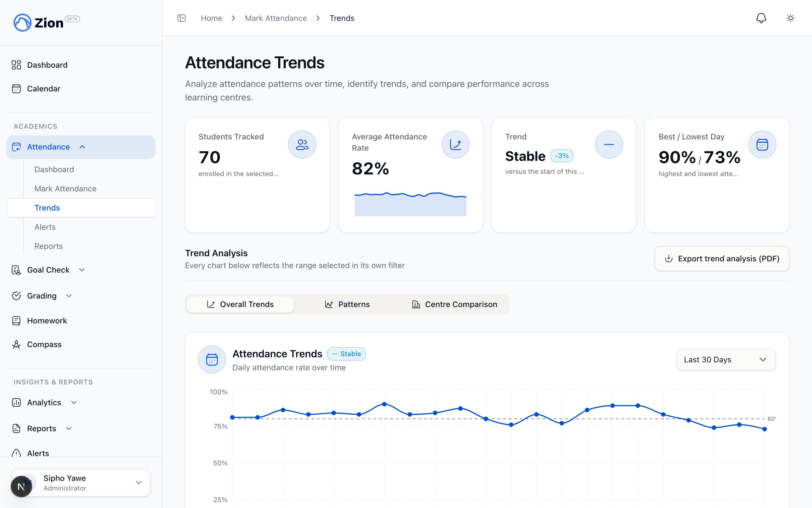
Task: Switch to the Patterns tab
Action: (x=347, y=304)
